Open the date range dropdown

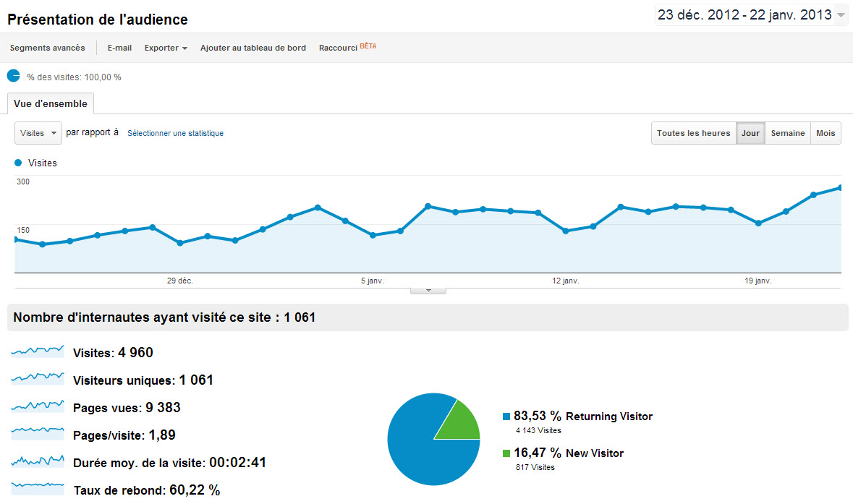tap(751, 14)
